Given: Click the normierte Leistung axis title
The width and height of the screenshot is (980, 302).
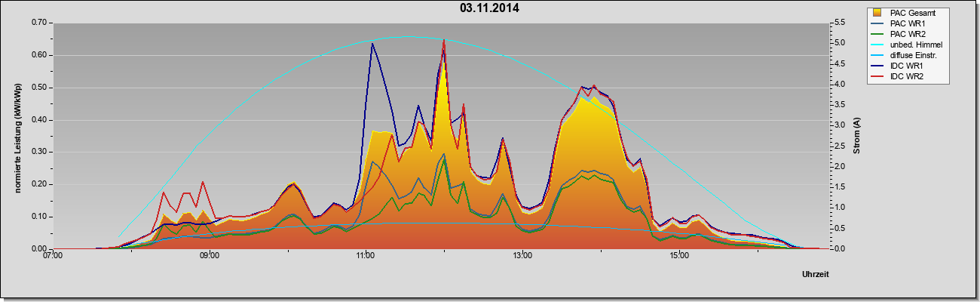Looking at the screenshot, I should point(18,137).
